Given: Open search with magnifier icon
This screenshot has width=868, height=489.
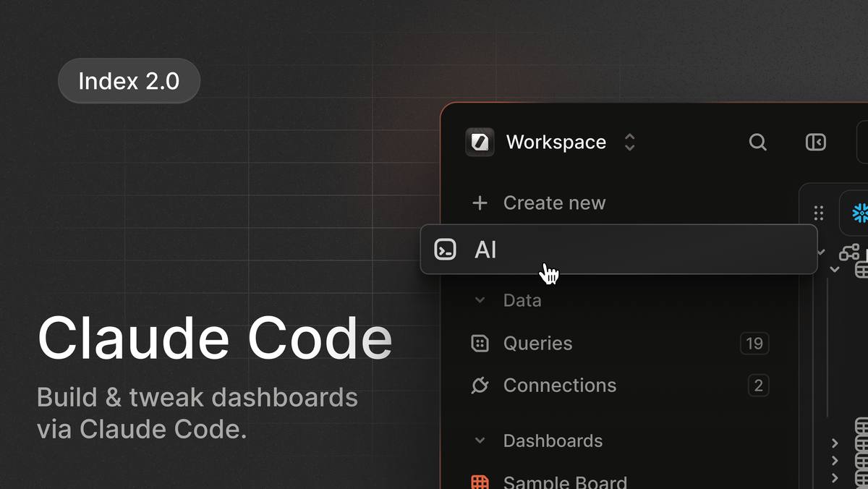Looking at the screenshot, I should click(x=757, y=142).
